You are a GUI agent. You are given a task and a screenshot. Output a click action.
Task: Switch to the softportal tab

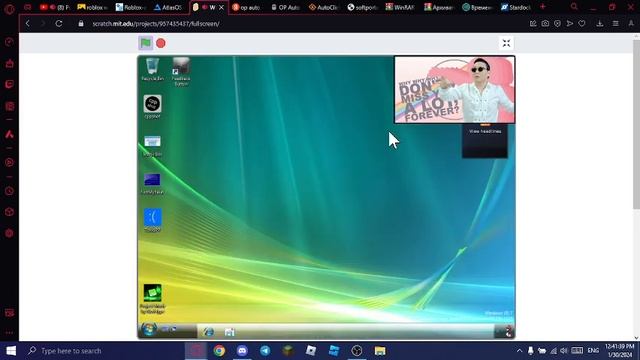362,7
